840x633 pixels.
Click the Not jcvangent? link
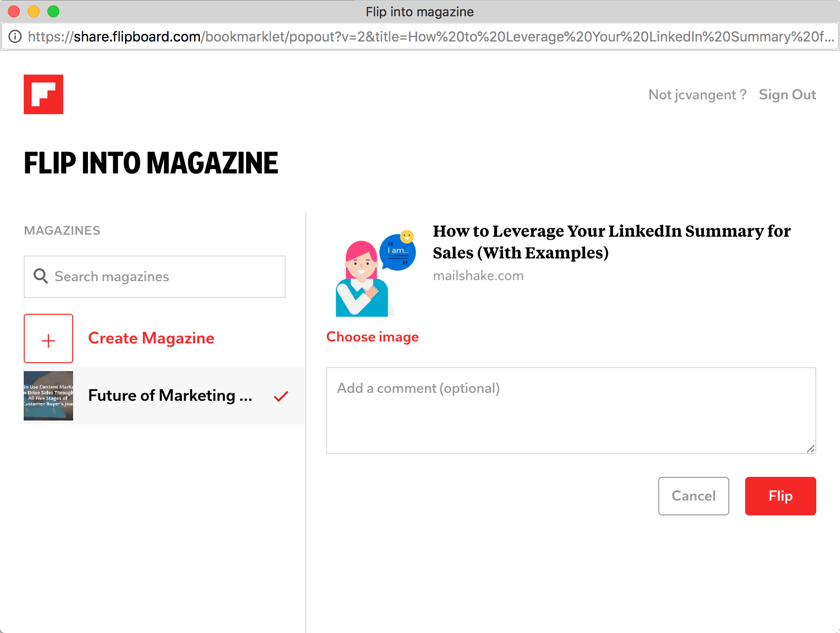click(697, 95)
